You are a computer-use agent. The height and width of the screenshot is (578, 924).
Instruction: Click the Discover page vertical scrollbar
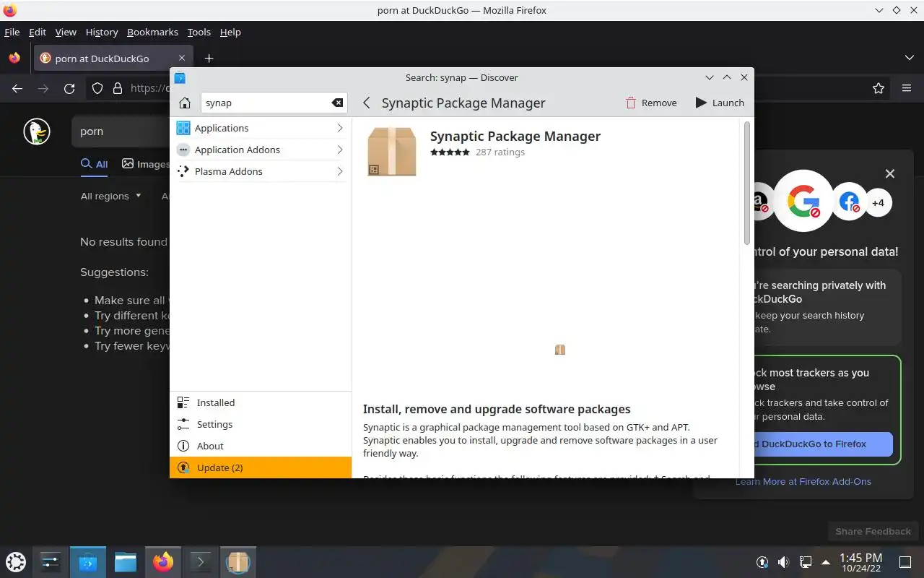746,184
